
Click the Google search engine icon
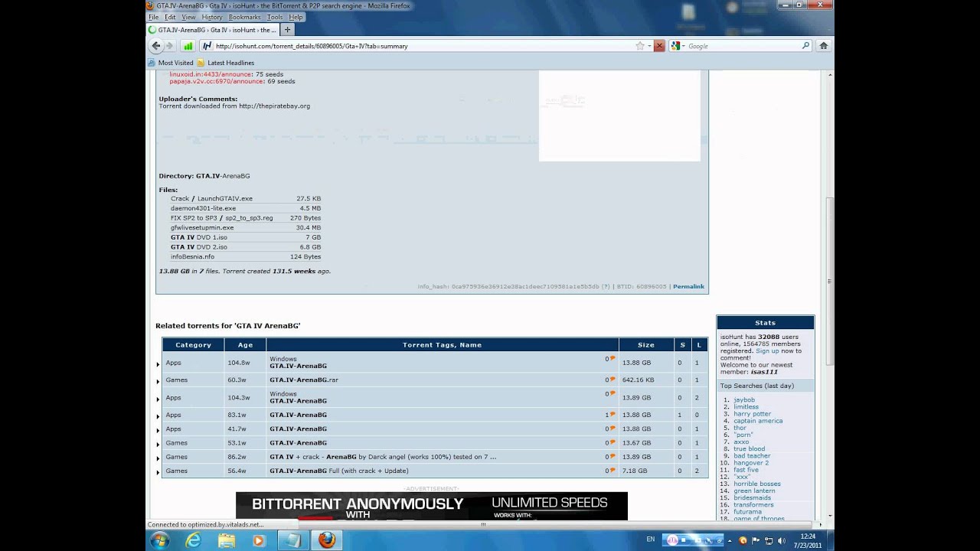pyautogui.click(x=675, y=46)
